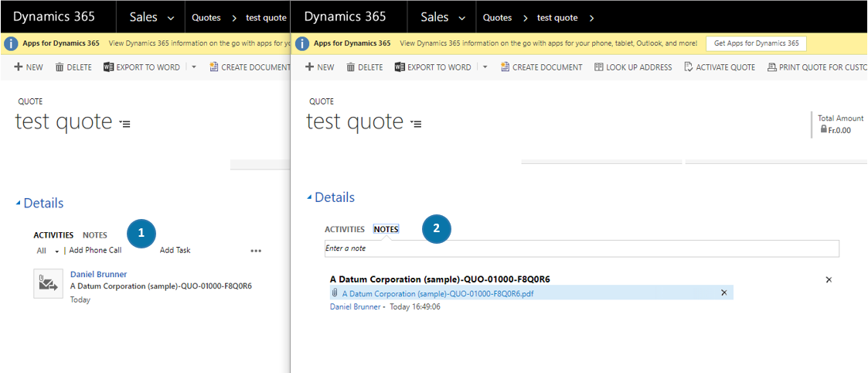The height and width of the screenshot is (373, 868).
Task: Select the ACTIVITIES tab in the right window
Action: pyautogui.click(x=344, y=229)
